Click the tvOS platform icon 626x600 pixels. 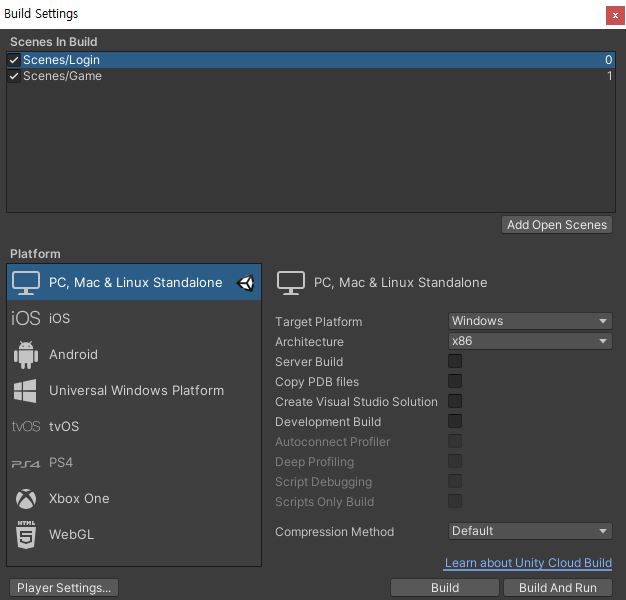coord(26,426)
